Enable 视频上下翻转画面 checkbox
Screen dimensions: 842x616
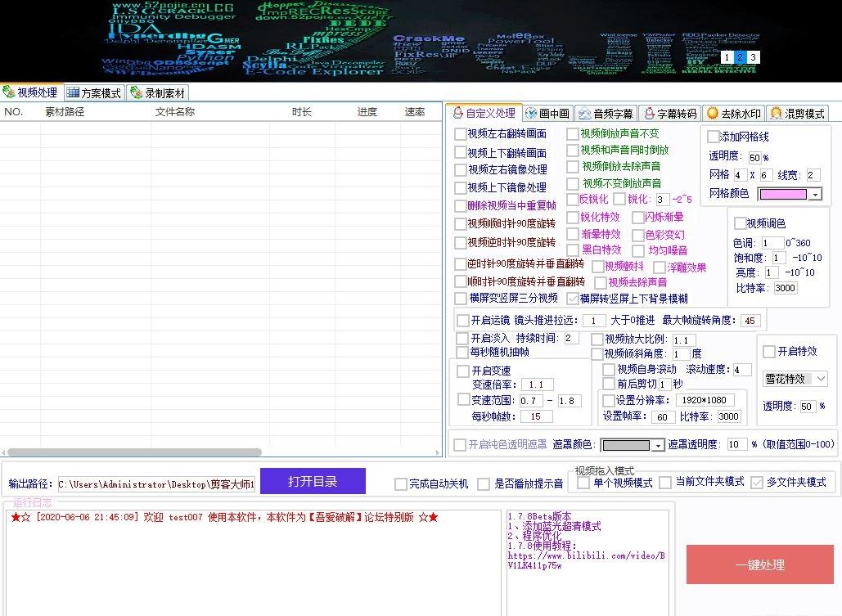click(x=460, y=152)
